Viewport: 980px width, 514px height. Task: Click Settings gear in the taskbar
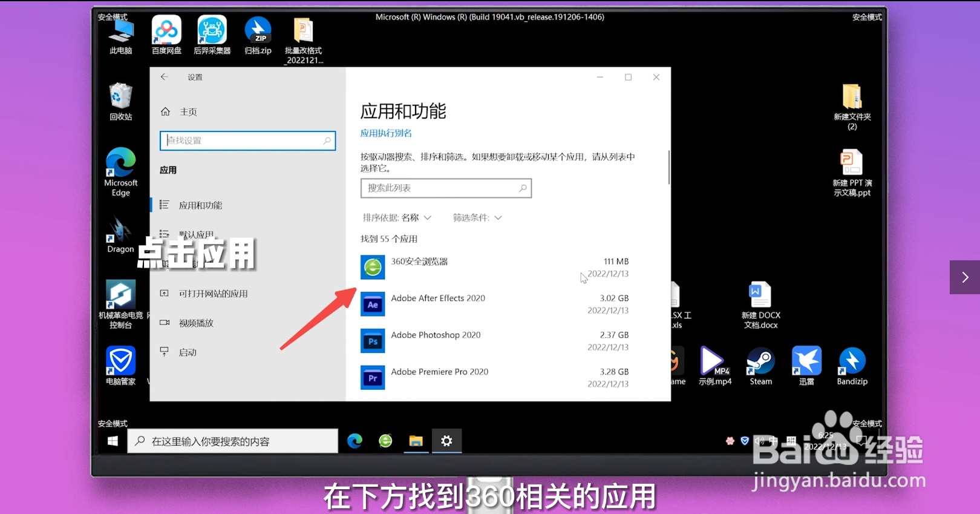[446, 441]
